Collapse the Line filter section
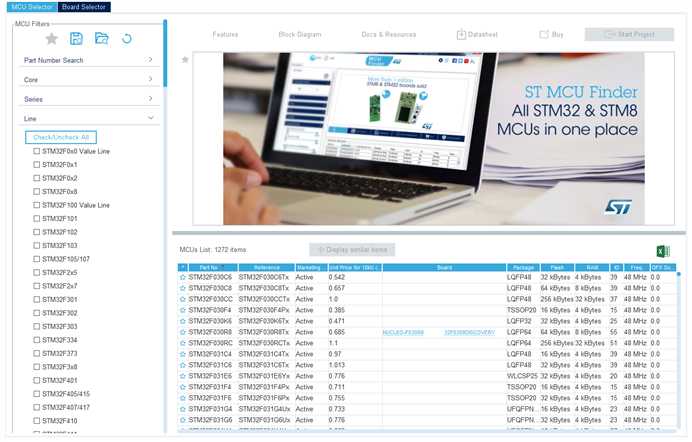The width and height of the screenshot is (692, 442). [90, 119]
